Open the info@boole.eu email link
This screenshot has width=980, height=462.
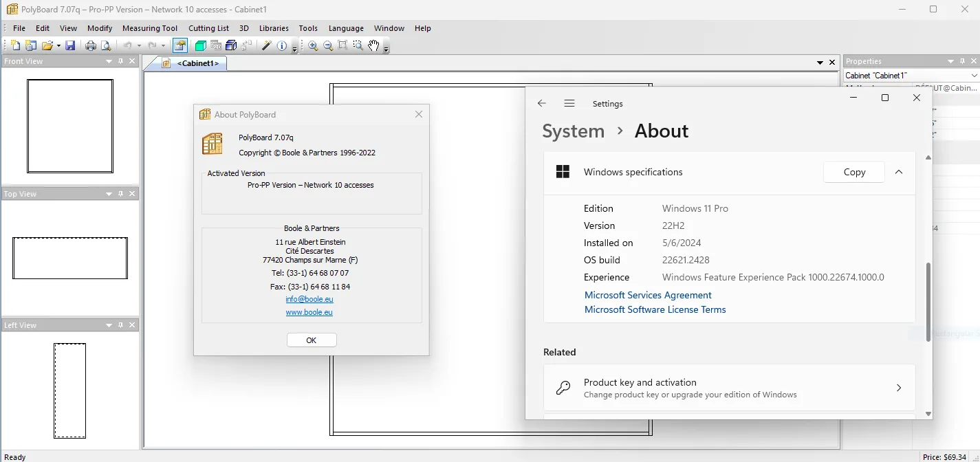[x=309, y=299]
